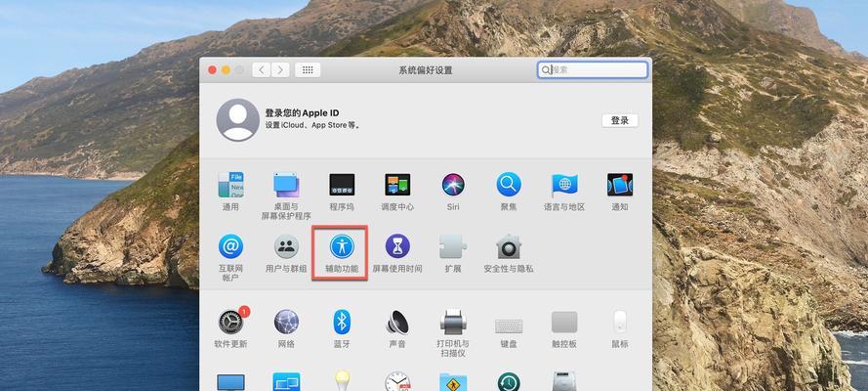Open 桌面与屏幕保护程序 settings
Image resolution: width=868 pixels, height=391 pixels.
pyautogui.click(x=286, y=185)
